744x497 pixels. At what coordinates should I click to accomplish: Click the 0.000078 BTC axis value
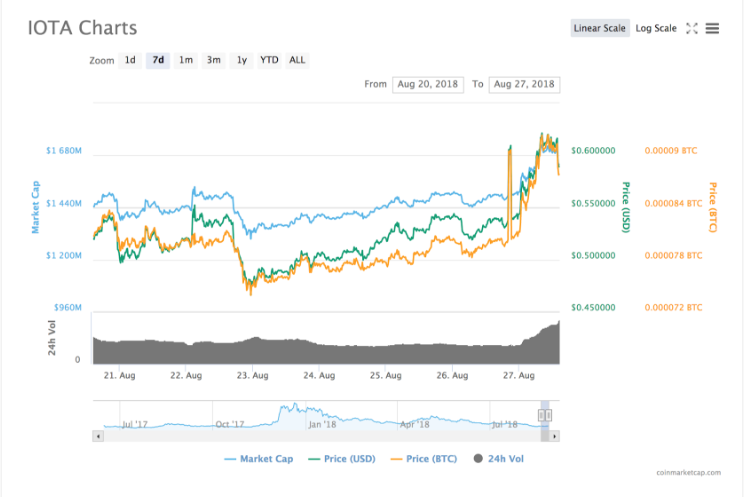coord(673,256)
